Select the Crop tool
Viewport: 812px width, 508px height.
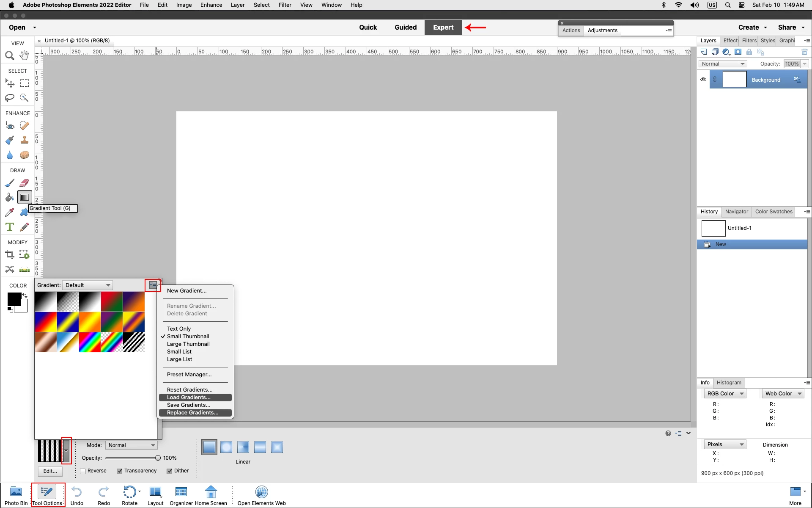[9, 254]
